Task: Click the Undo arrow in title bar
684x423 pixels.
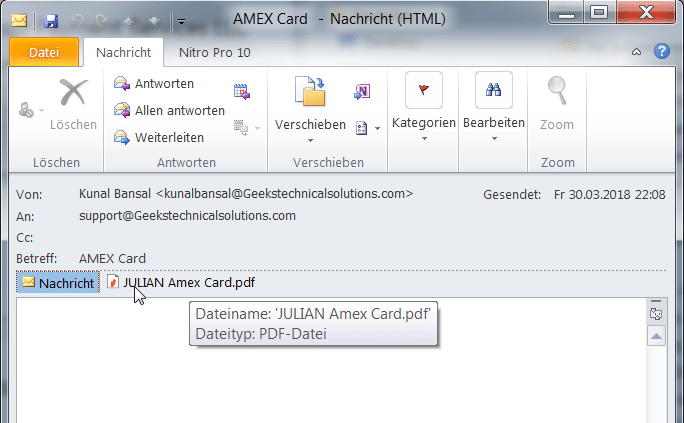Action: (77, 20)
